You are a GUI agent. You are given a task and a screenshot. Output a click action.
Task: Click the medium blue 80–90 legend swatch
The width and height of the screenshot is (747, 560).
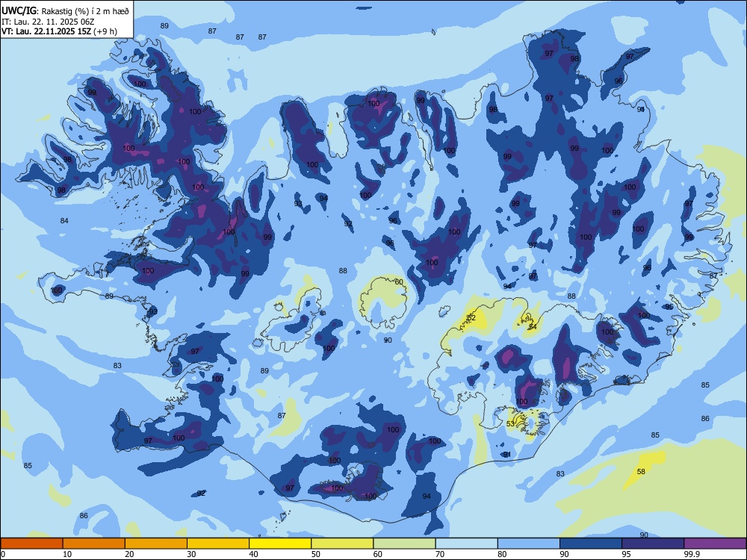(x=529, y=544)
